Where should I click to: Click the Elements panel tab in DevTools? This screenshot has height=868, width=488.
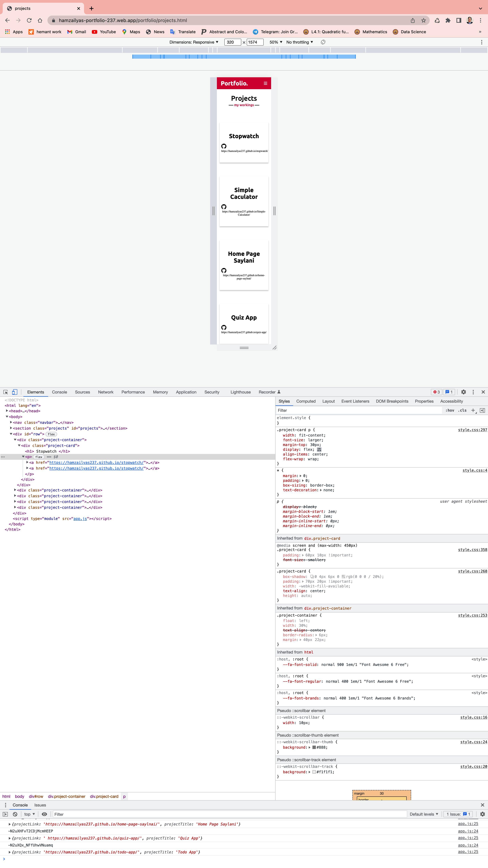pyautogui.click(x=35, y=392)
